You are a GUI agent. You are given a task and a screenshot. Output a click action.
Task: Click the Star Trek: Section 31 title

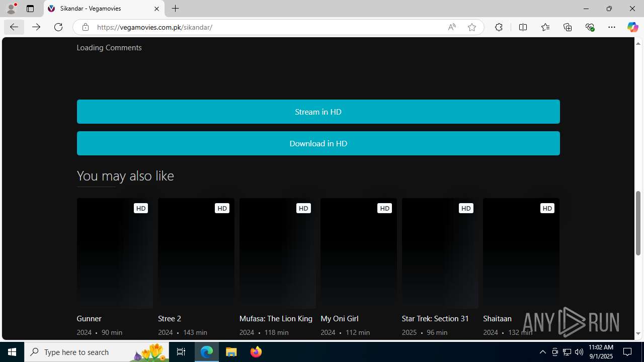(x=435, y=318)
